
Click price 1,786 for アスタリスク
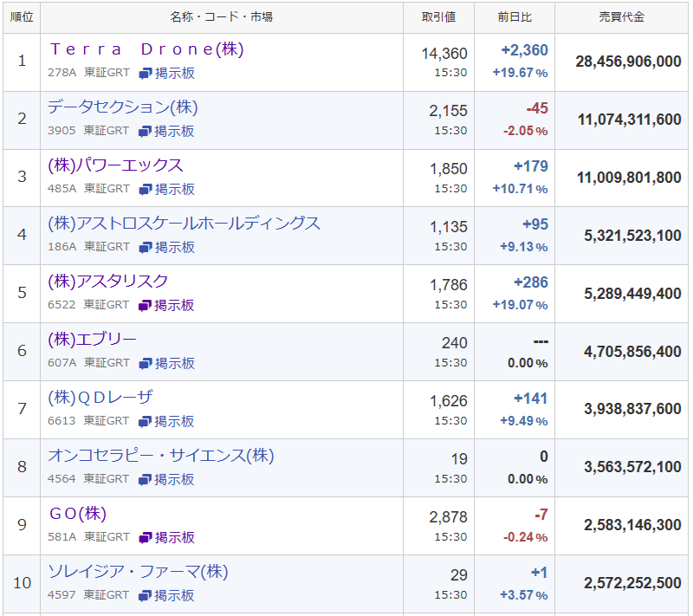449,284
